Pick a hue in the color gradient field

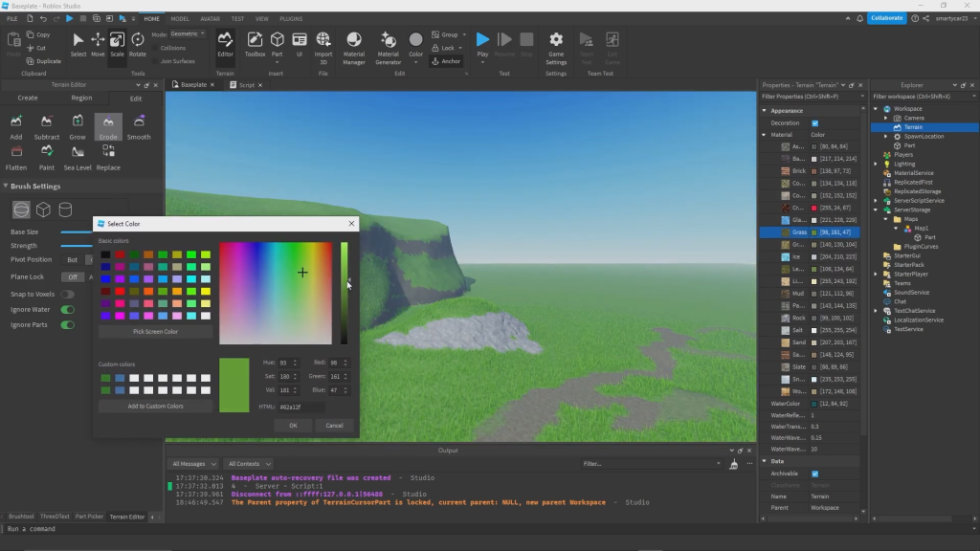[x=276, y=293]
